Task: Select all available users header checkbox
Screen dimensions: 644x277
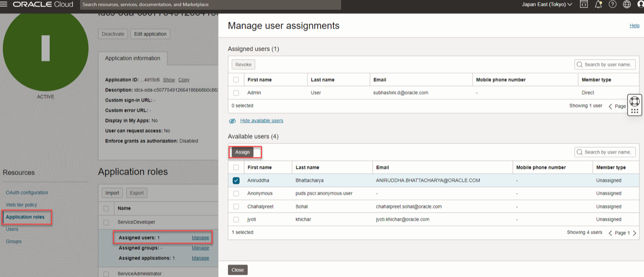Action: coord(236,167)
